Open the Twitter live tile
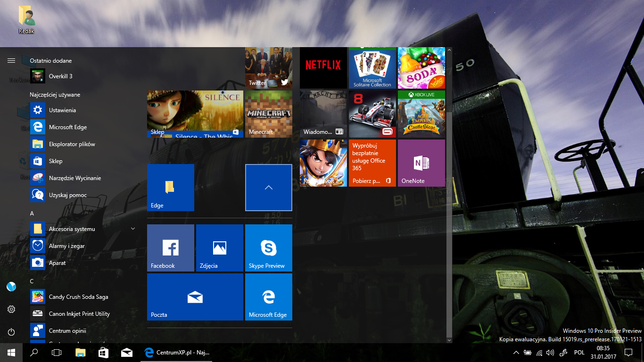 pos(269,68)
